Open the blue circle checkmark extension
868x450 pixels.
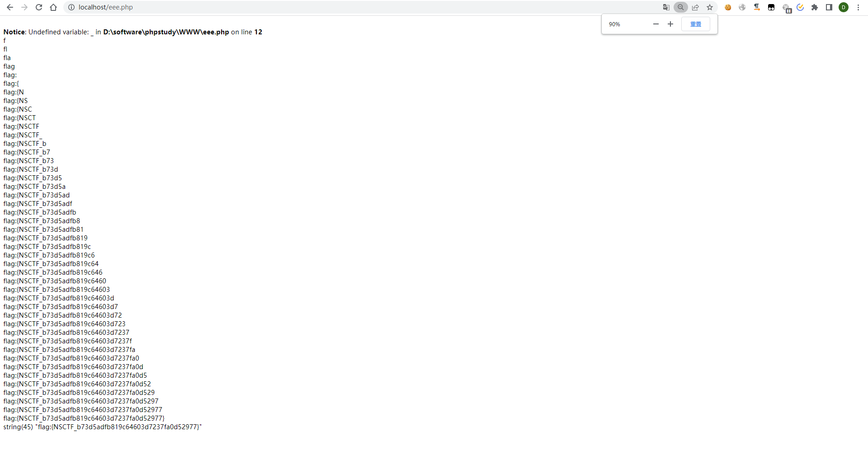pyautogui.click(x=800, y=7)
